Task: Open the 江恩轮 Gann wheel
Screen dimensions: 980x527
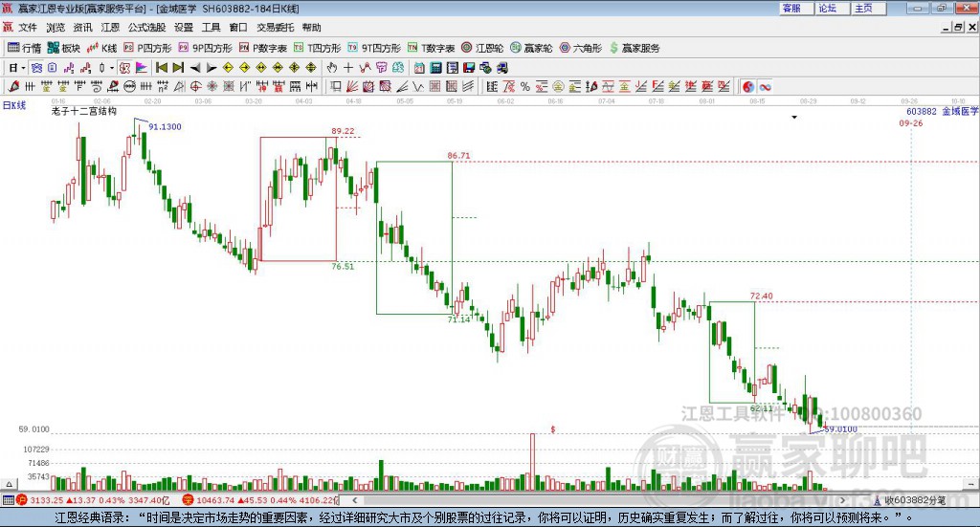Action: point(482,48)
